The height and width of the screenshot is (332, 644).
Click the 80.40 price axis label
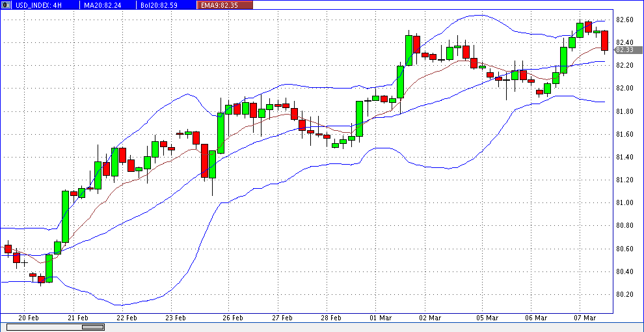[x=624, y=271]
